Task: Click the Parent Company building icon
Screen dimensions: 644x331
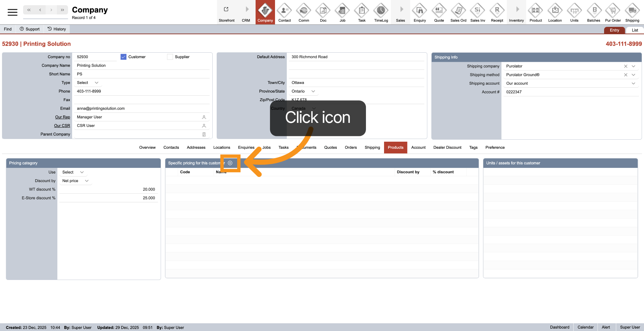Action: (x=204, y=134)
